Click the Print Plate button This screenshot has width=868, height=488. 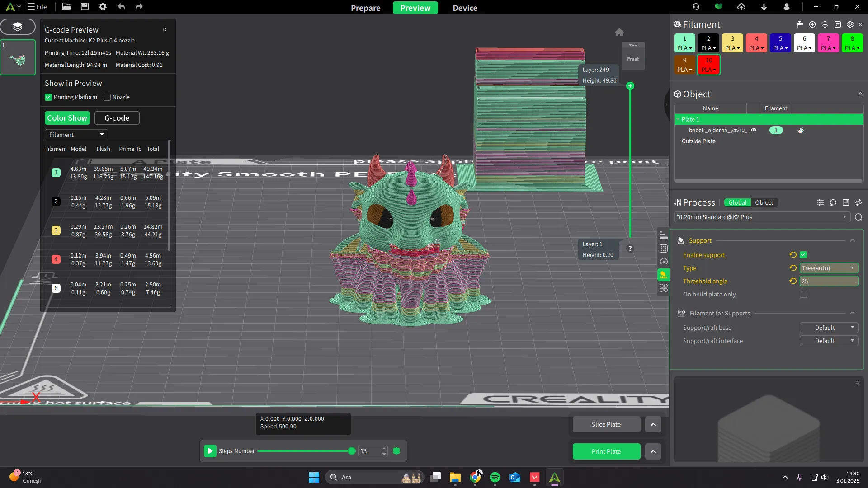(x=606, y=451)
